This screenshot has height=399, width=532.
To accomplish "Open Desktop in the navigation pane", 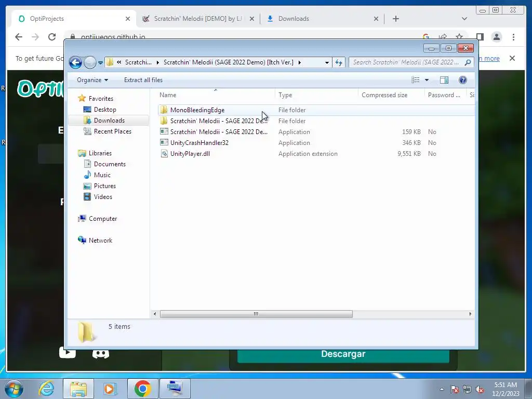I will tap(105, 109).
